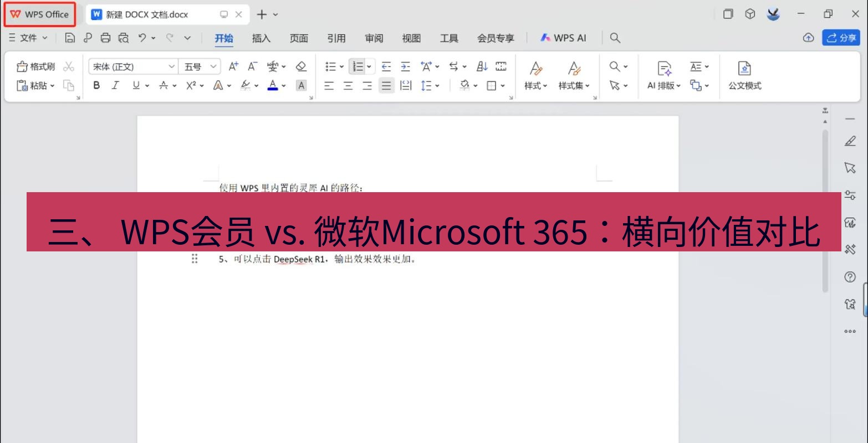Click the 排序 (Sort) icon in the ribbon
The height and width of the screenshot is (443, 868).
click(x=482, y=66)
